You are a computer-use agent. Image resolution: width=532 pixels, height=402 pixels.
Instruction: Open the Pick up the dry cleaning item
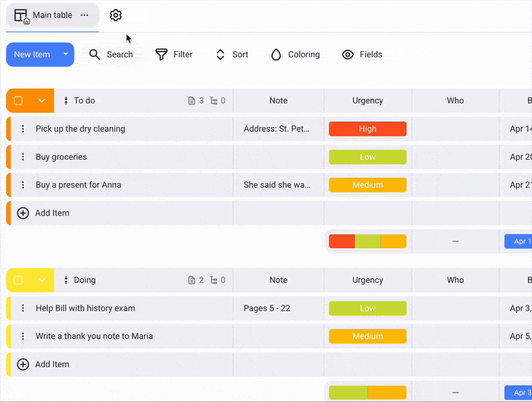click(80, 129)
